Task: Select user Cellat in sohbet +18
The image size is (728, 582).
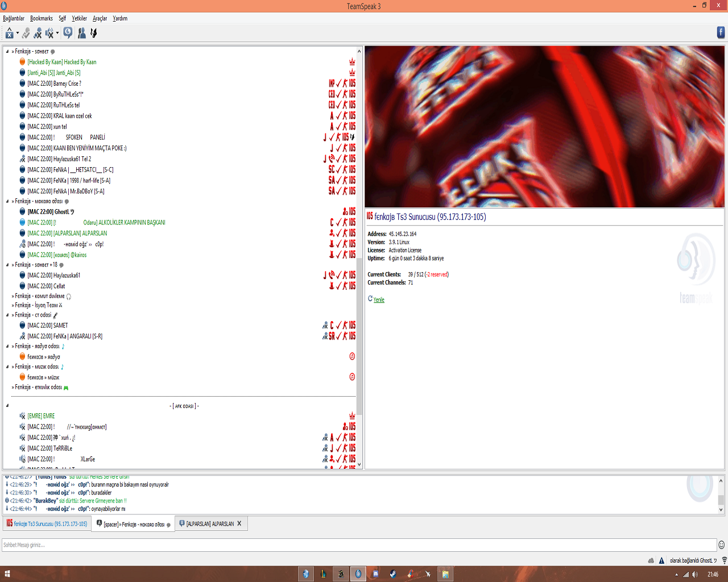Action: click(46, 286)
